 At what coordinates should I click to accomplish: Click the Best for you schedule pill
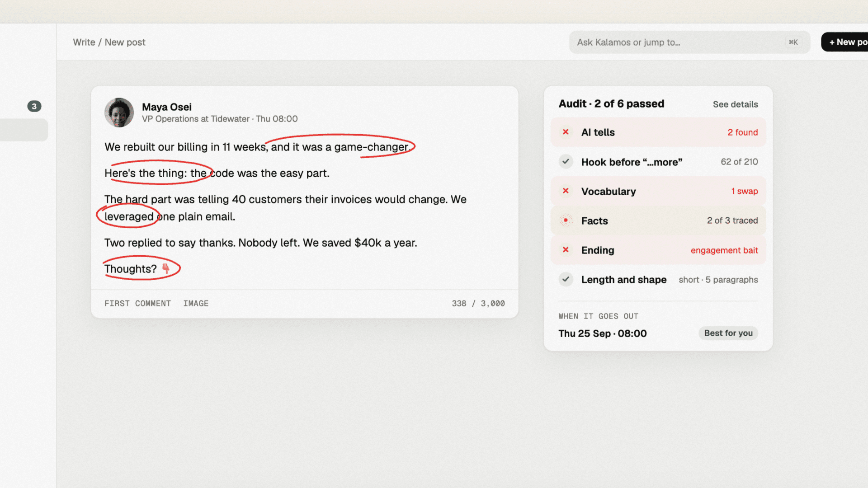pos(728,333)
